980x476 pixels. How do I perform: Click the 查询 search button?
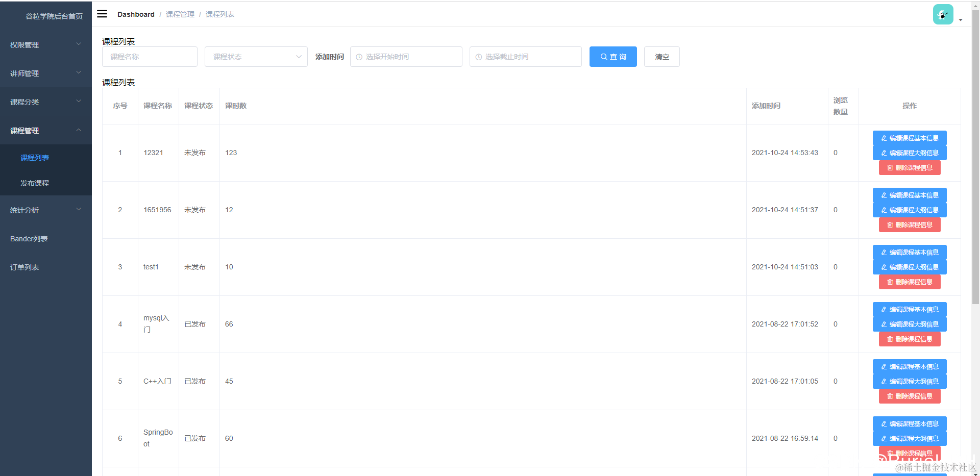coord(613,57)
